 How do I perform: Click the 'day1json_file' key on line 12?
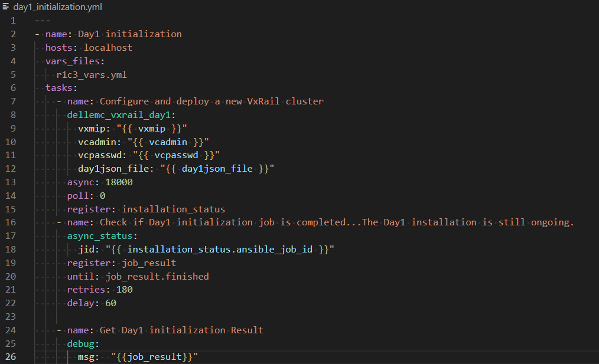[113, 169]
